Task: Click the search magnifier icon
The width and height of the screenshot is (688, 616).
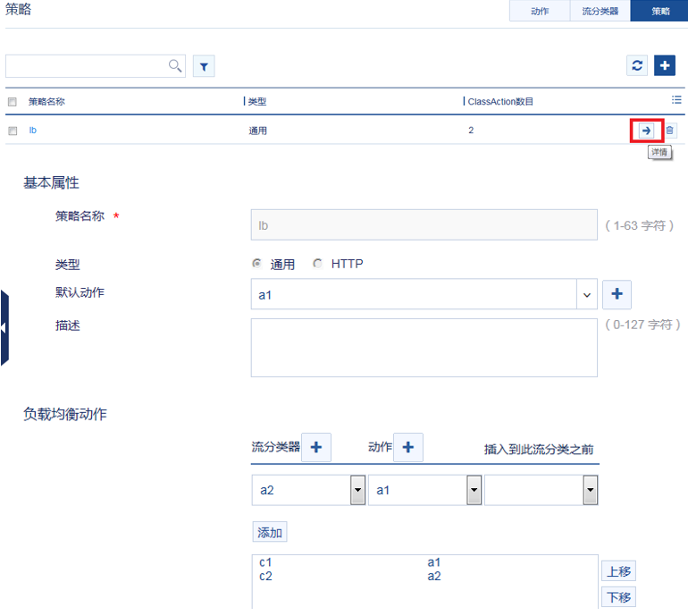Action: [x=175, y=65]
